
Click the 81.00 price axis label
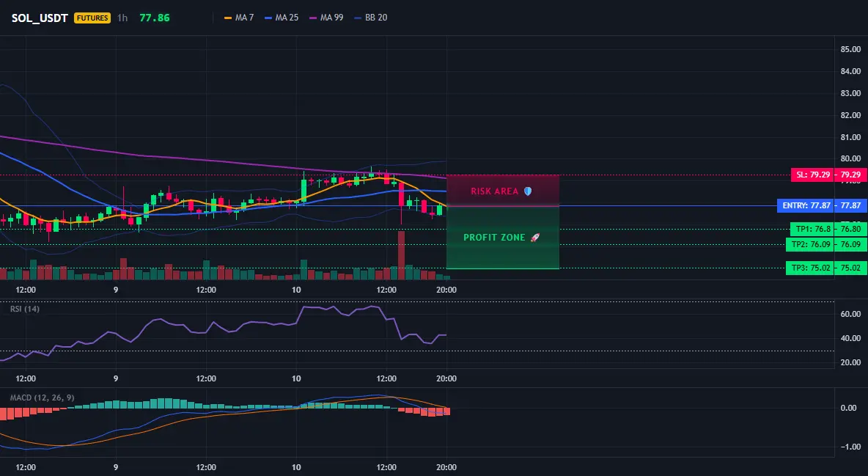click(850, 137)
